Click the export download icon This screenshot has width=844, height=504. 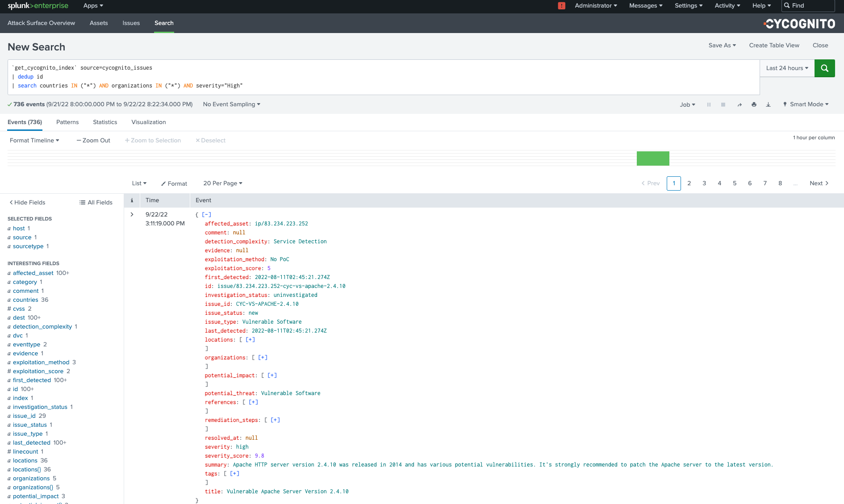[x=768, y=104]
